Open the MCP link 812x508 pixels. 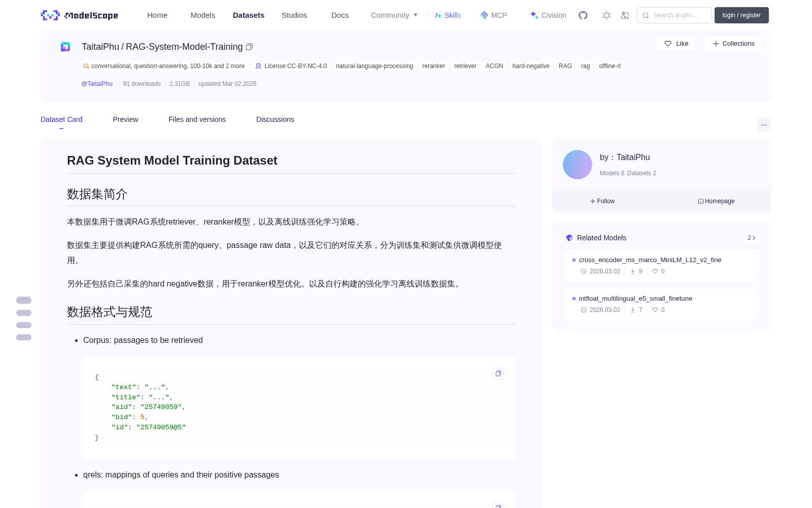(x=494, y=15)
